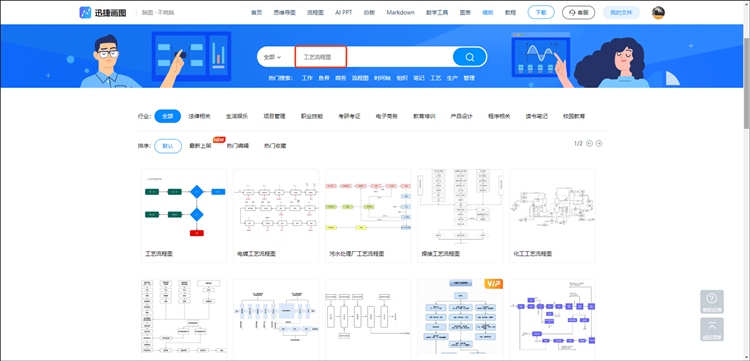The height and width of the screenshot is (361, 750).
Task: Click the magnifier search button
Action: (x=470, y=57)
